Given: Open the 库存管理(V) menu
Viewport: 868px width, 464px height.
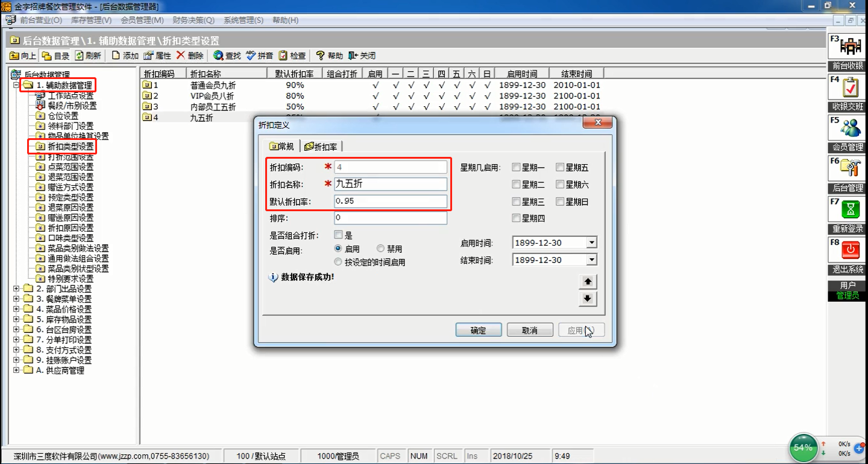Looking at the screenshot, I should [92, 20].
